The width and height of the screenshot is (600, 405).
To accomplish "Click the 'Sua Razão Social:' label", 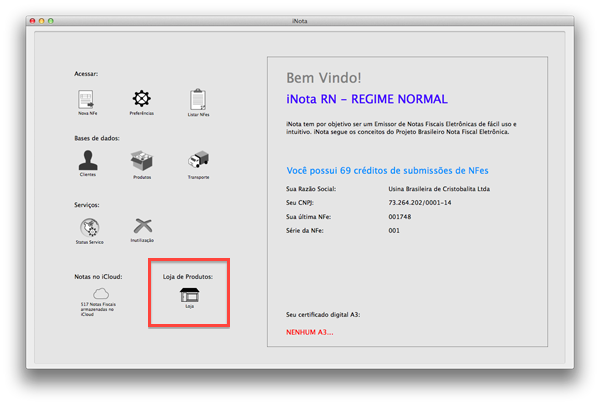I will [311, 189].
